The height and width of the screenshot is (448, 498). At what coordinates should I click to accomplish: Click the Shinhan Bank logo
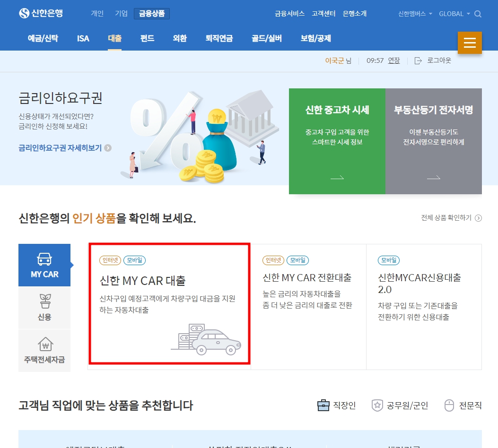point(41,13)
